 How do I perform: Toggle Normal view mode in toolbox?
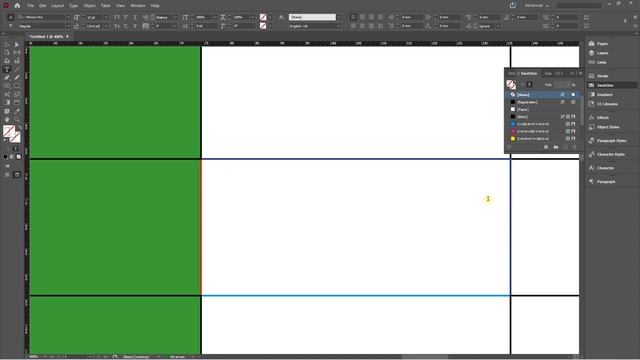[x=7, y=175]
